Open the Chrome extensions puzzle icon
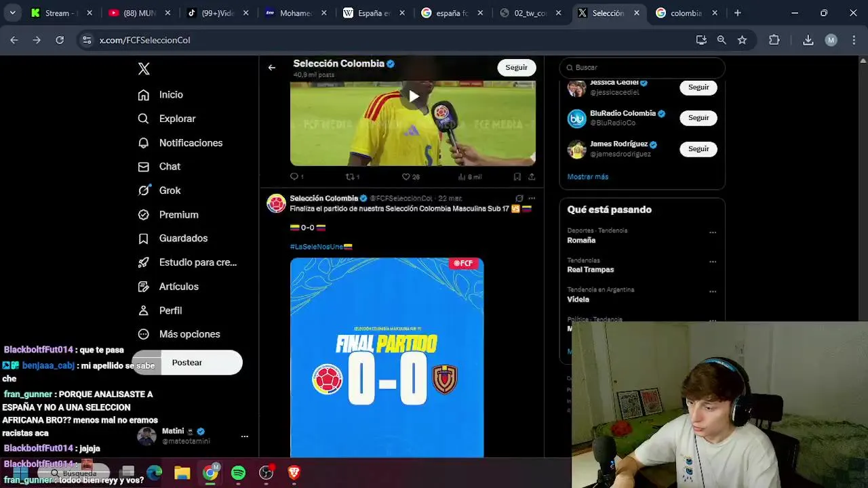 coord(774,40)
